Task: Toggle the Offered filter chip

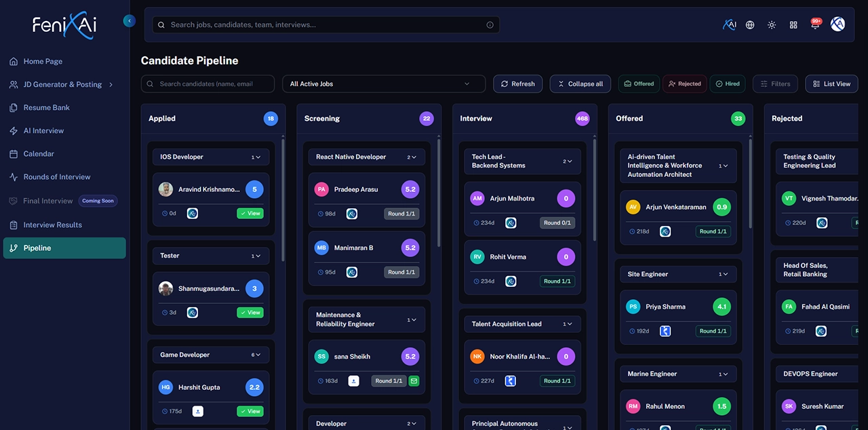Action: coord(639,84)
